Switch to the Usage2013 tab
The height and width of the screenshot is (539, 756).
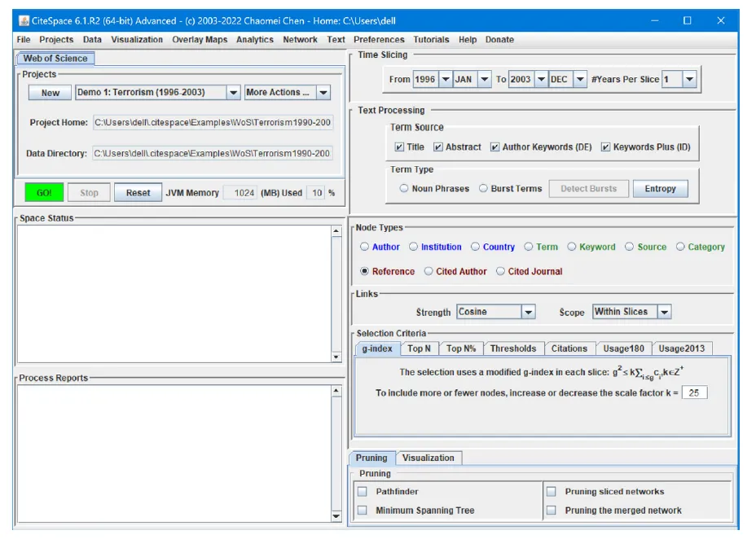(x=682, y=348)
